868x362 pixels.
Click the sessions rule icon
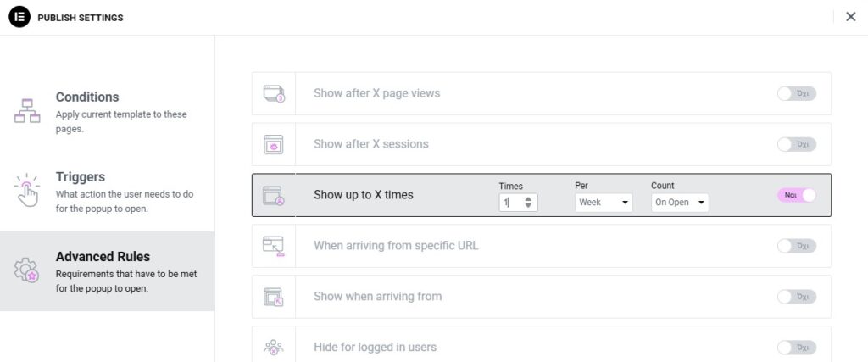[x=274, y=144]
